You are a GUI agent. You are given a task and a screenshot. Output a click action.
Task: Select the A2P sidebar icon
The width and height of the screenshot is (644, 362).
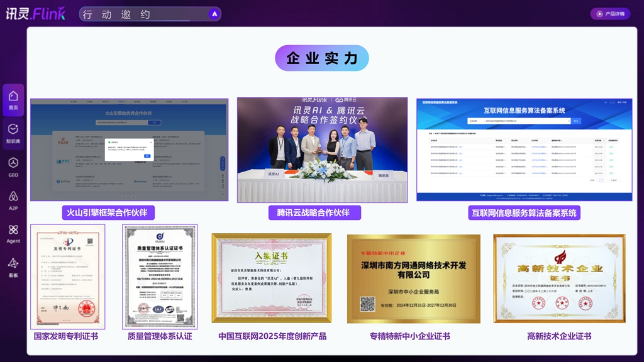click(13, 200)
